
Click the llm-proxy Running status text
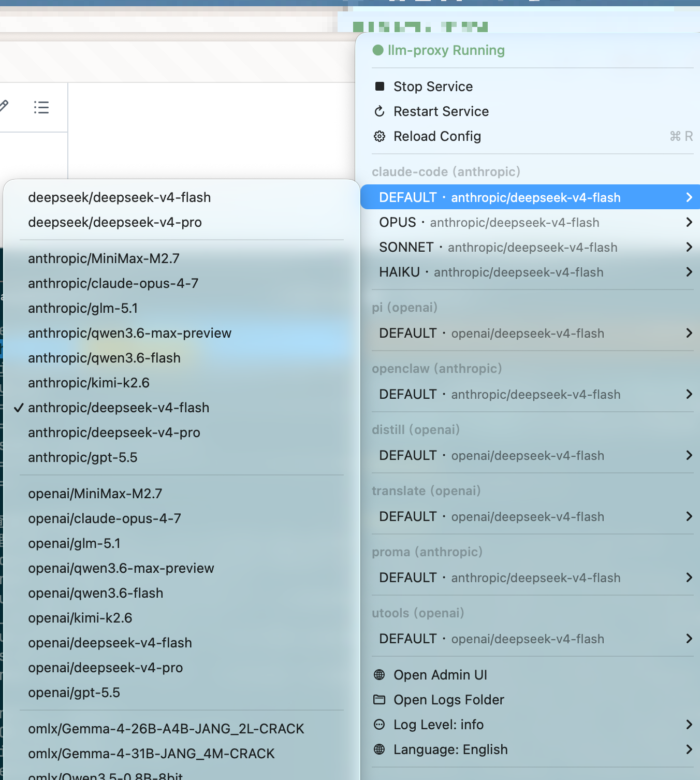(x=446, y=50)
